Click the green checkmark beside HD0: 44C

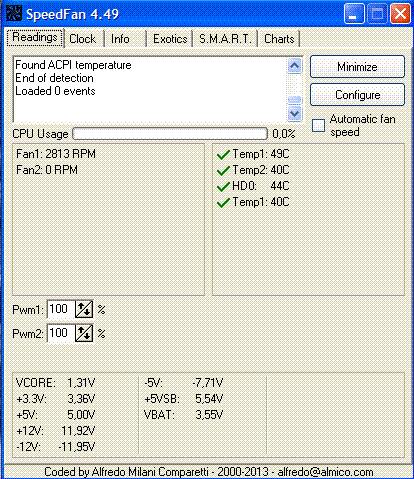(223, 186)
